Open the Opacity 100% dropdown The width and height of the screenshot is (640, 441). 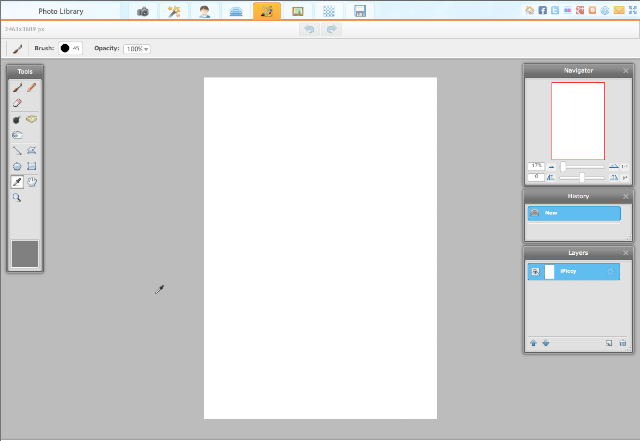click(137, 49)
